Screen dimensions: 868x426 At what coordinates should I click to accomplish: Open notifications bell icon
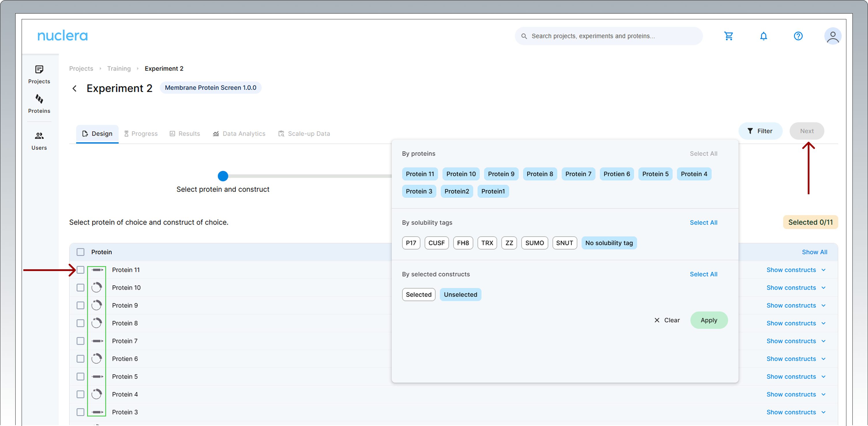coord(764,36)
